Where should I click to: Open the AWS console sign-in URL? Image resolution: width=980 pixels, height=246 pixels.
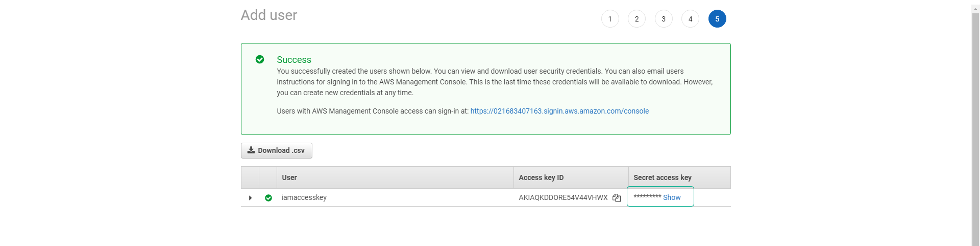tap(559, 111)
